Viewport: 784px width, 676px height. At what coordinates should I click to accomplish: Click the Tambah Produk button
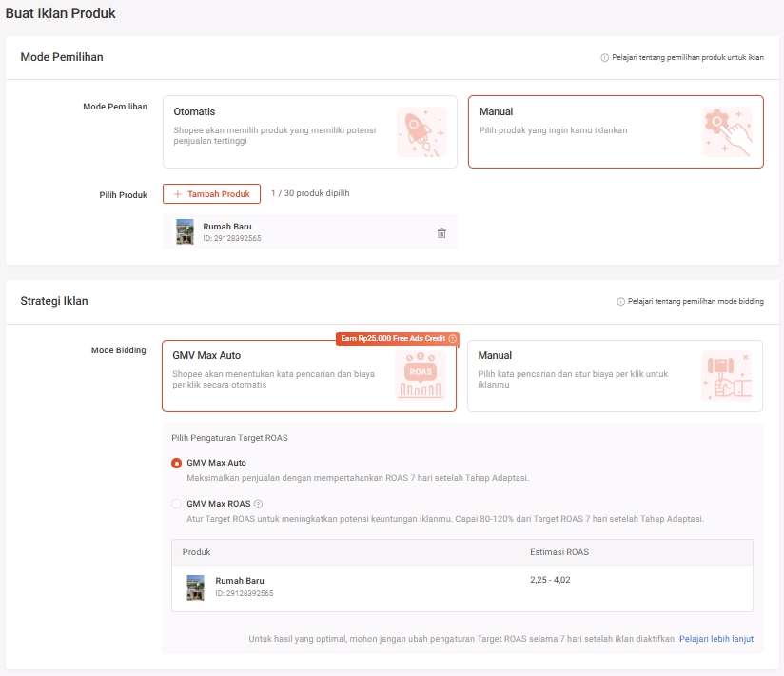coord(211,194)
